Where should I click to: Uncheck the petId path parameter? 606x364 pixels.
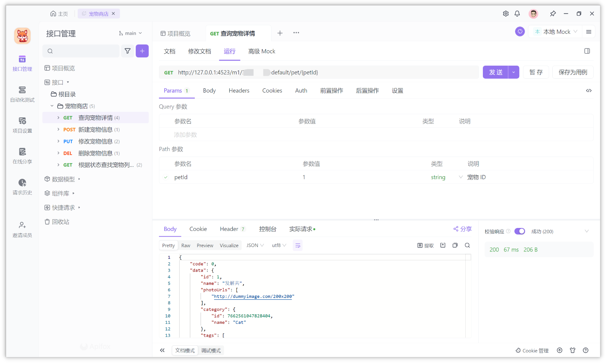166,177
